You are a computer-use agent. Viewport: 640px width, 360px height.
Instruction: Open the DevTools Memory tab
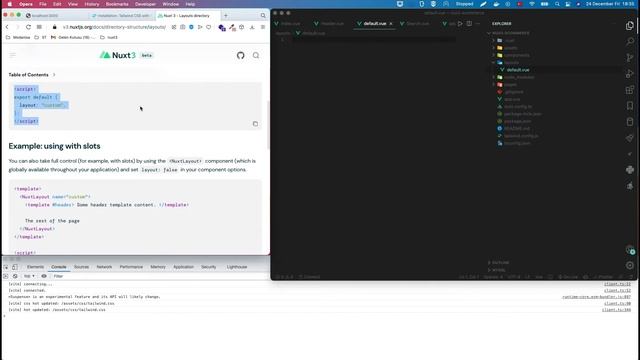tap(158, 267)
